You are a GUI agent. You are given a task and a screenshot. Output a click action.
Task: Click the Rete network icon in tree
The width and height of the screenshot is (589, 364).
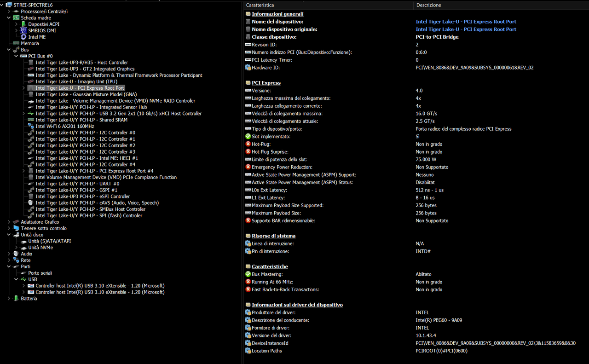(17, 260)
